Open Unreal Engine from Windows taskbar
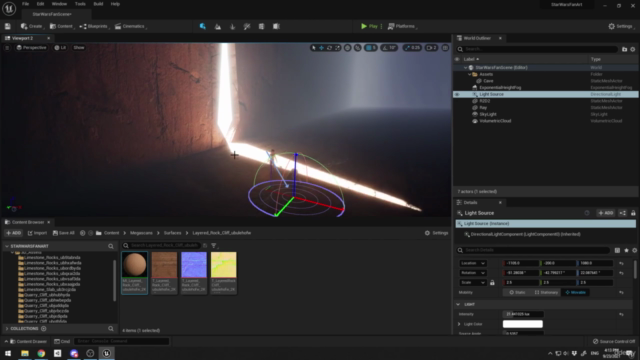 (107, 353)
